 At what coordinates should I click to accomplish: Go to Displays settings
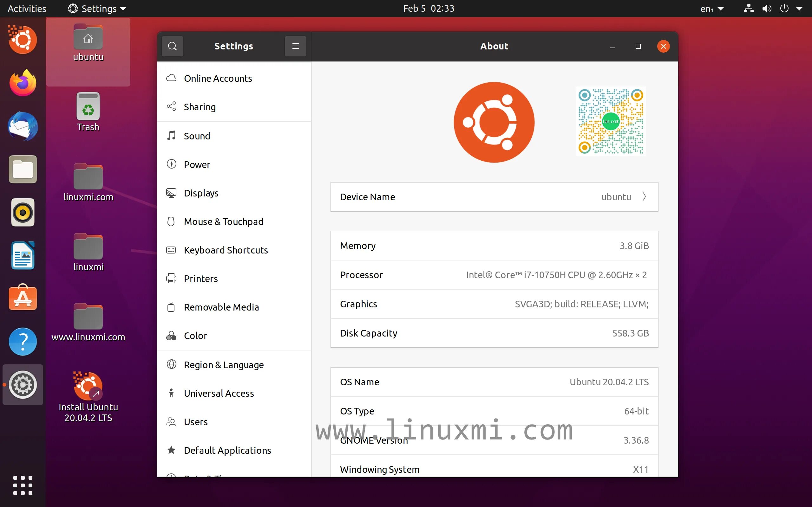coord(201,193)
